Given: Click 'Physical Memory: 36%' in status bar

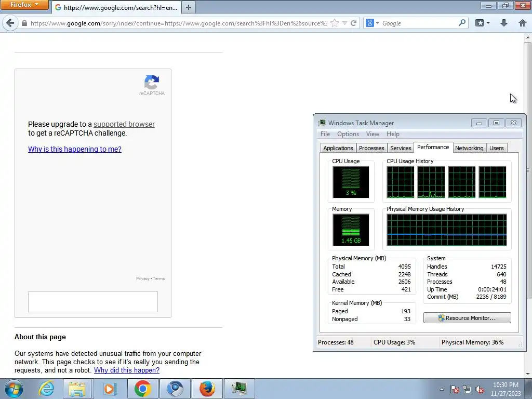Looking at the screenshot, I should point(472,342).
